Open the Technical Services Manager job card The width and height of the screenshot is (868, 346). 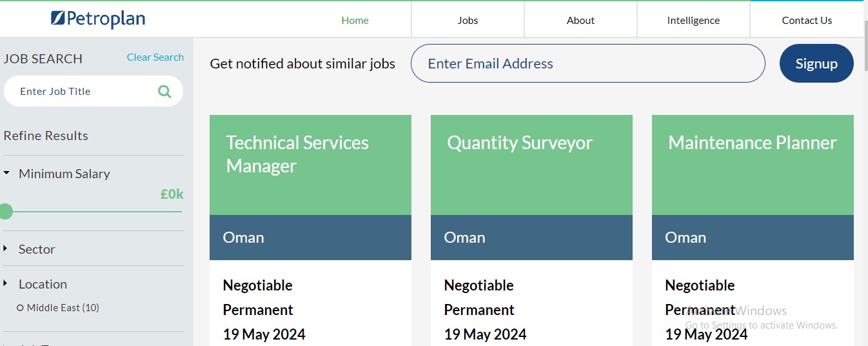[x=310, y=230]
